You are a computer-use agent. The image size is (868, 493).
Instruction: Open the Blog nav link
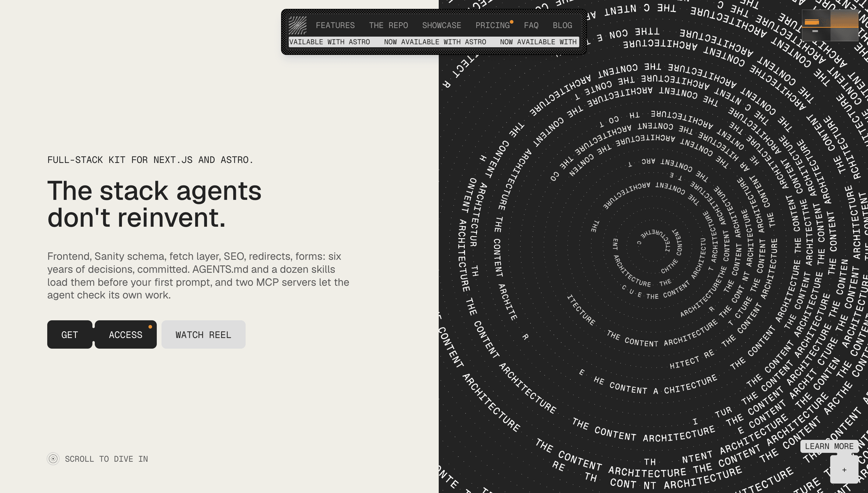tap(562, 25)
